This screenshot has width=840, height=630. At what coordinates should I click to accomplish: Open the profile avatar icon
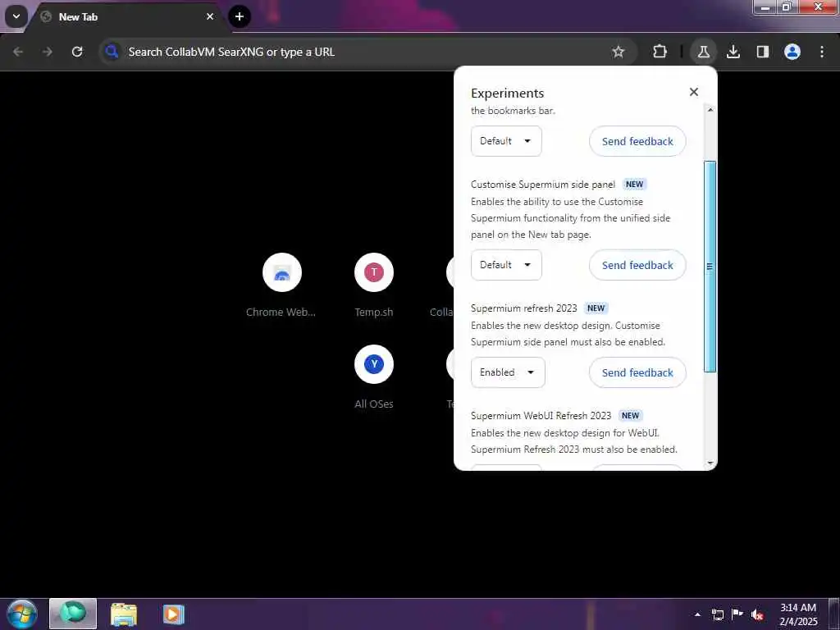[792, 52]
